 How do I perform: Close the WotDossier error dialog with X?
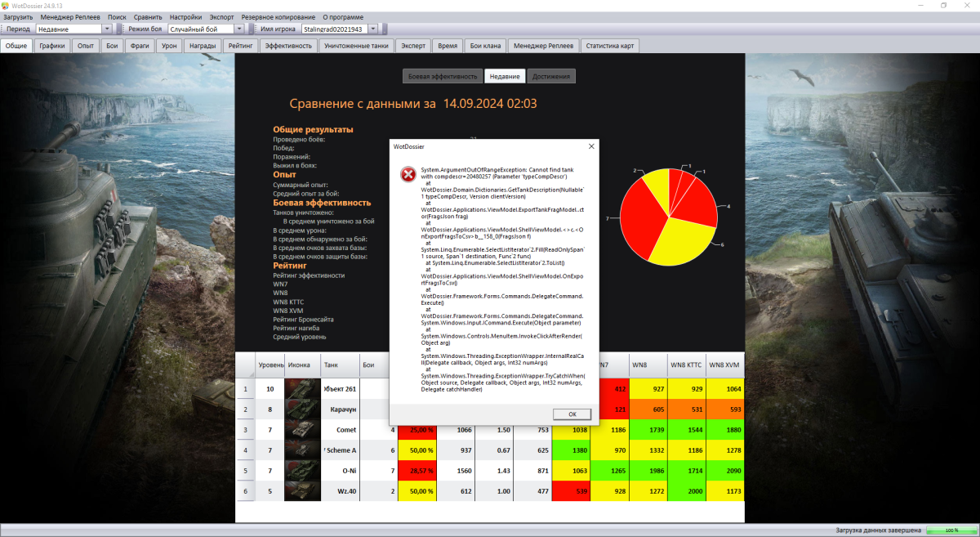point(591,146)
